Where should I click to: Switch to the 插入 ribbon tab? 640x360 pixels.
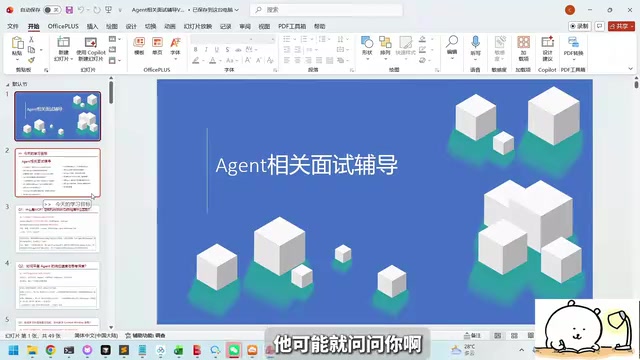(x=92, y=26)
